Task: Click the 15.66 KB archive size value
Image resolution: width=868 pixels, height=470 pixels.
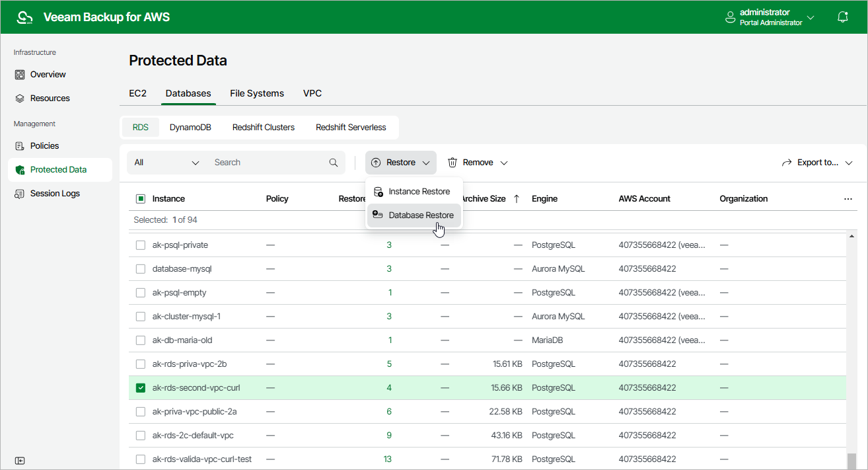Action: click(507, 388)
